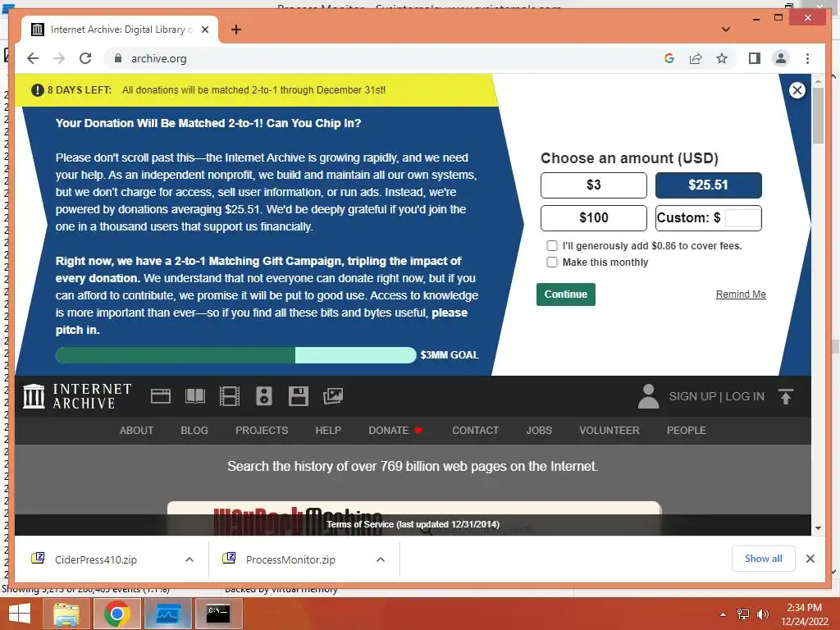The image size is (840, 630).
Task: Open the CiderPress410.zip download
Action: pos(95,559)
